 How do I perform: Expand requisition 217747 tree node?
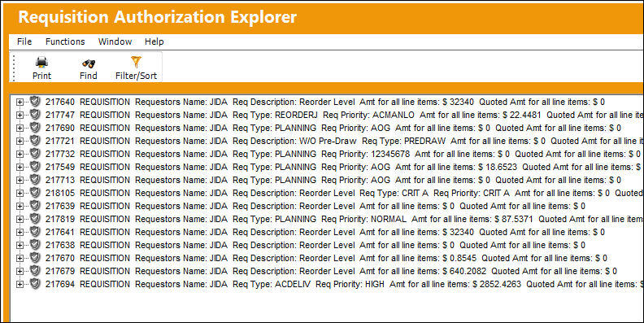(20, 116)
